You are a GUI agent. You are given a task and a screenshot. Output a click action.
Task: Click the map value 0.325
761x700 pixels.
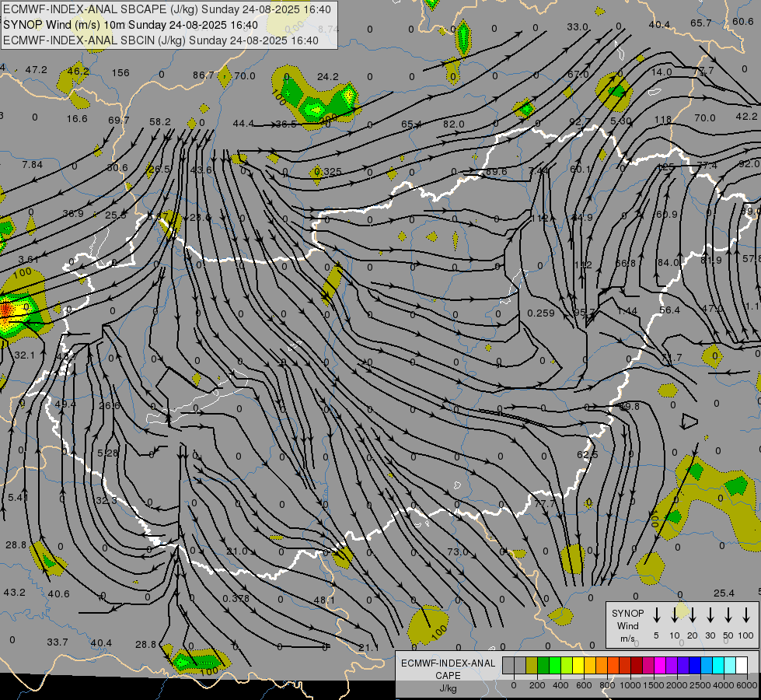click(327, 171)
